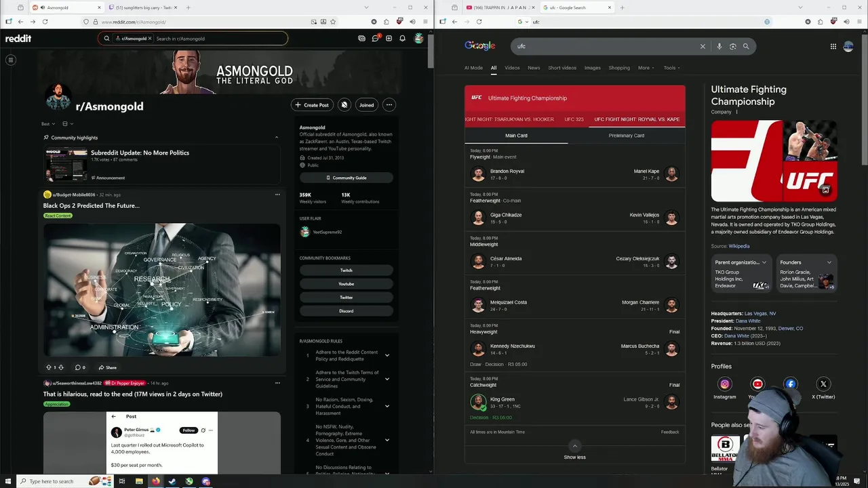Open Wikipedia source link in UFC panel
This screenshot has width=868, height=488.
[739, 246]
